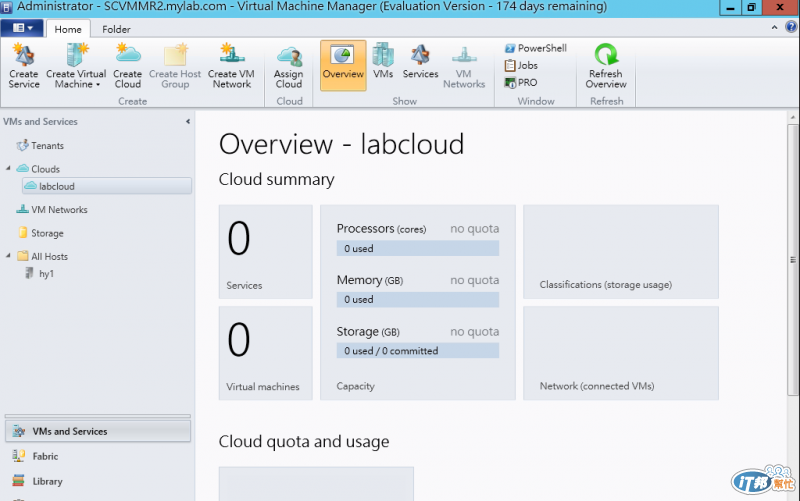Click the Processors no quota text

coord(474,229)
